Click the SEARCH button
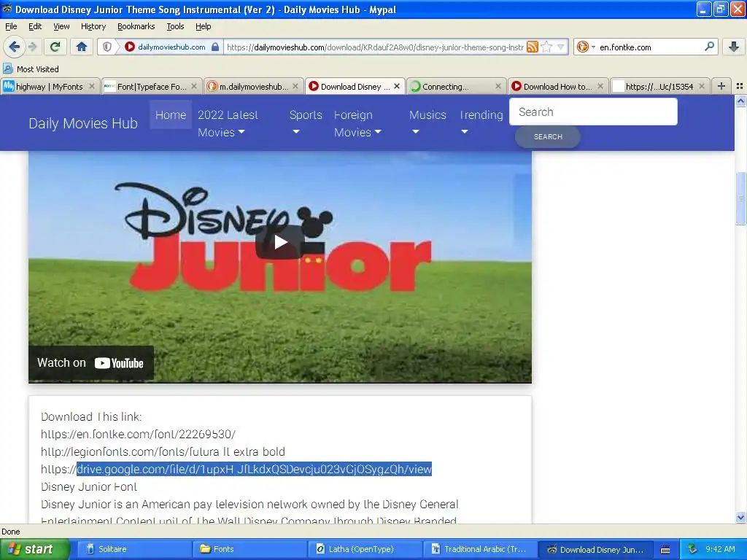Viewport: 747px width, 560px height. (547, 136)
